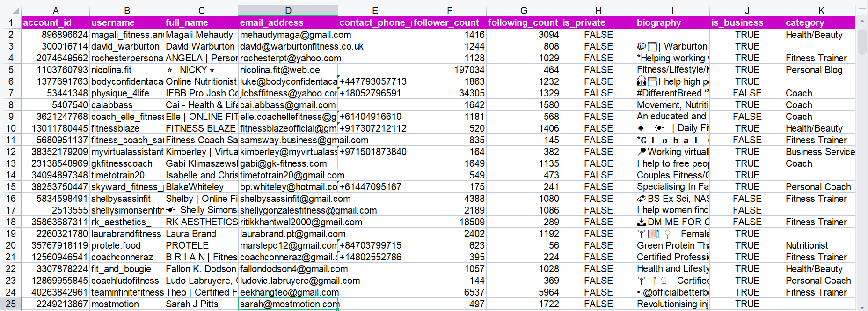Select full name cell David Warburton
Viewport: 868px width, 311px height.
(201, 46)
